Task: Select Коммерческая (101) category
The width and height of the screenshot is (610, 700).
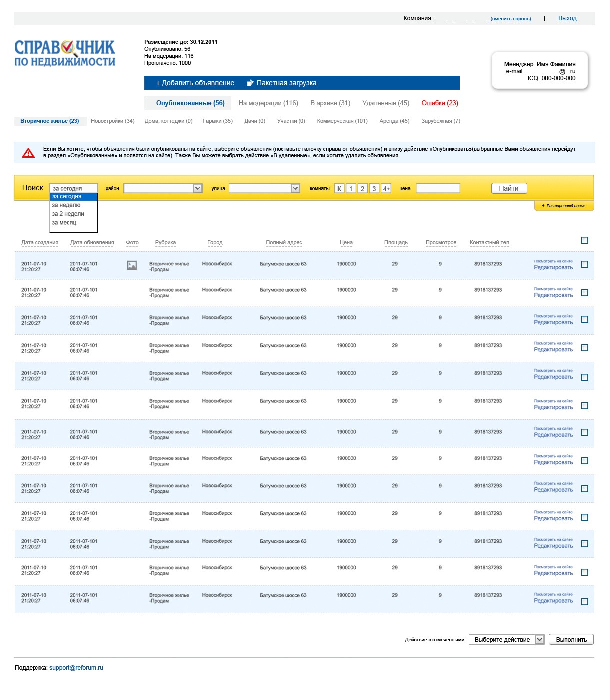Action: click(x=342, y=121)
